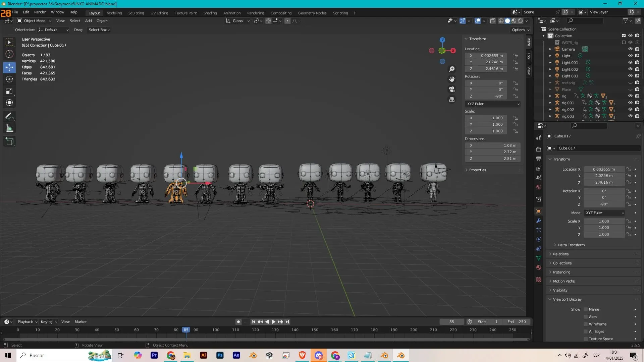Expand the rig.001 outliner item
Image resolution: width=644 pixels, height=362 pixels.
tap(550, 103)
